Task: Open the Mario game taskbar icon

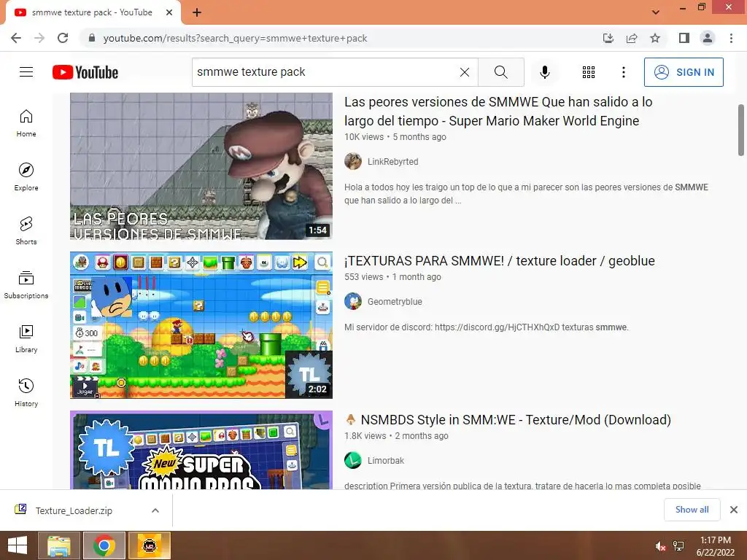Action: tap(149, 545)
